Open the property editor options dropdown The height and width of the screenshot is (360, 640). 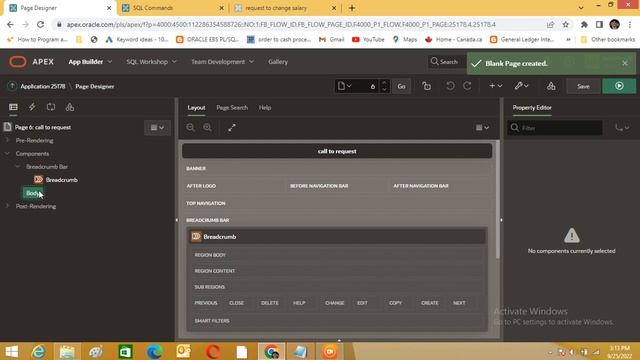[x=622, y=128]
